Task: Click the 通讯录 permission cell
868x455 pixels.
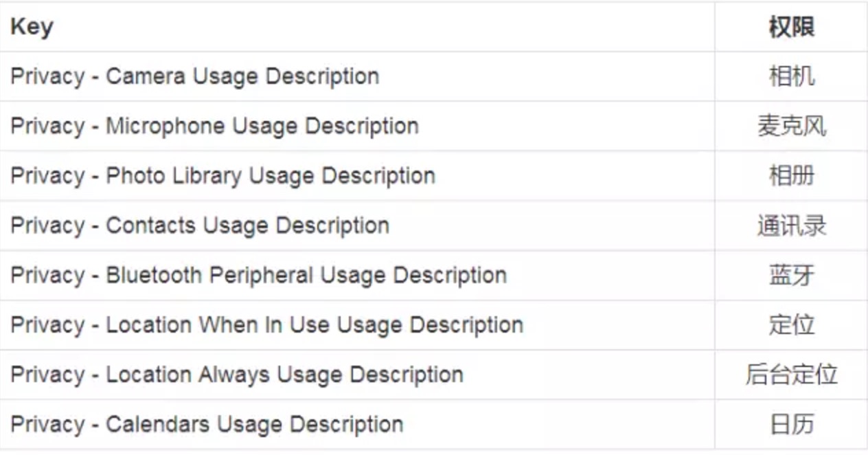Action: [791, 225]
